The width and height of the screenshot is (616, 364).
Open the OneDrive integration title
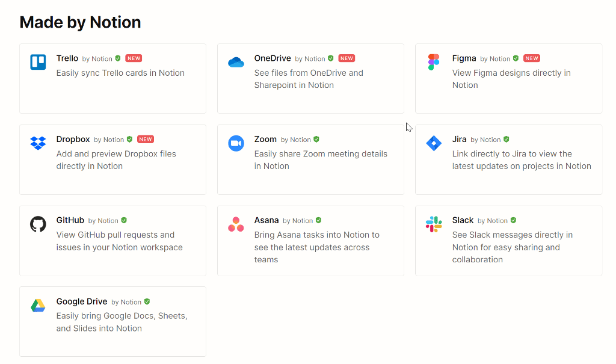click(273, 58)
